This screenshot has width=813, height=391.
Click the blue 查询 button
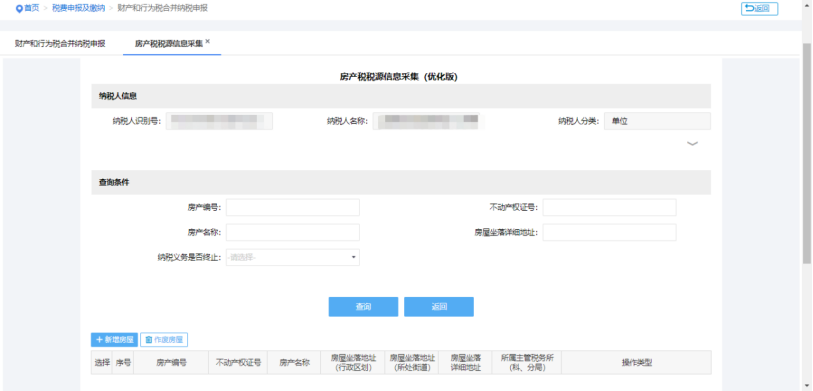click(363, 306)
